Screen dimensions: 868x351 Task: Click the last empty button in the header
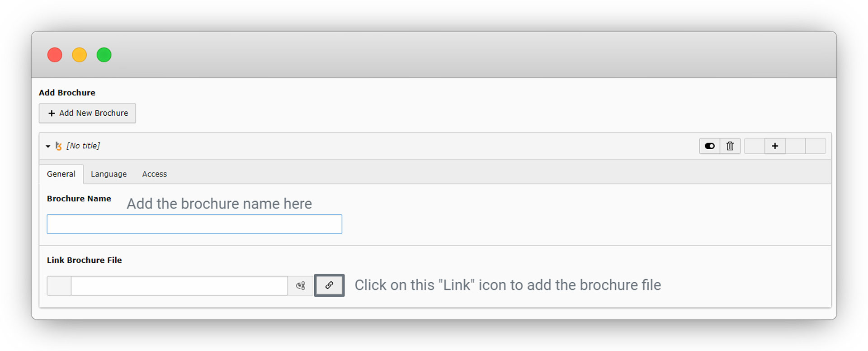point(816,146)
